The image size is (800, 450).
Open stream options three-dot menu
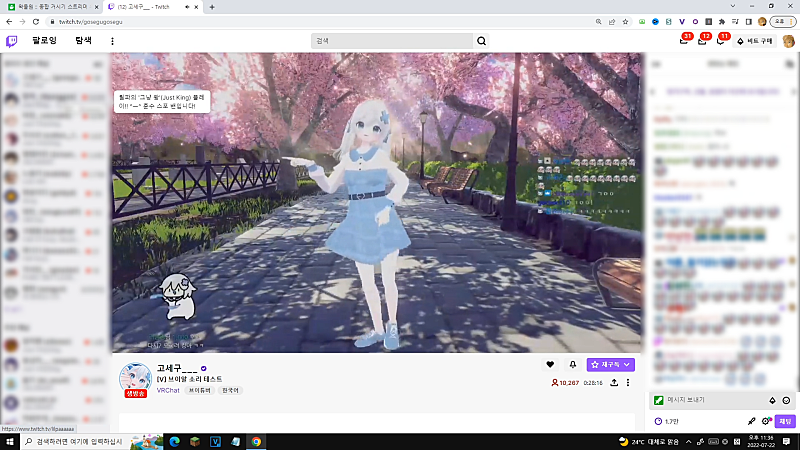tap(628, 382)
